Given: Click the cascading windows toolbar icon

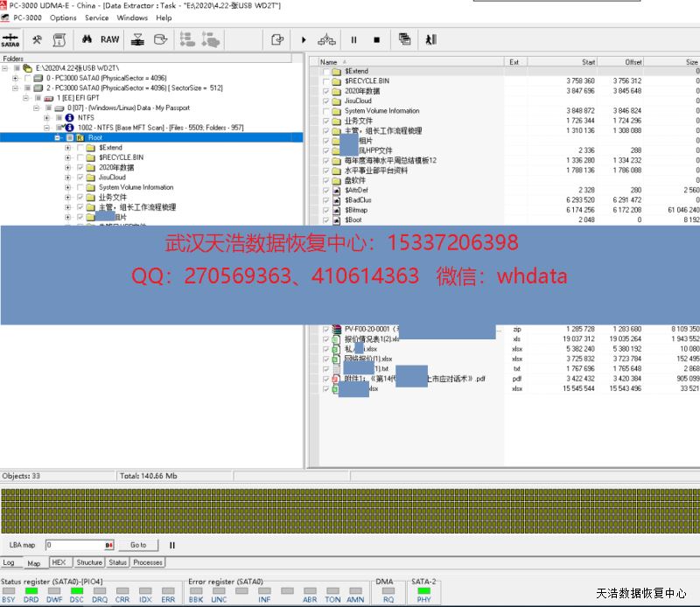Looking at the screenshot, I should tap(404, 39).
